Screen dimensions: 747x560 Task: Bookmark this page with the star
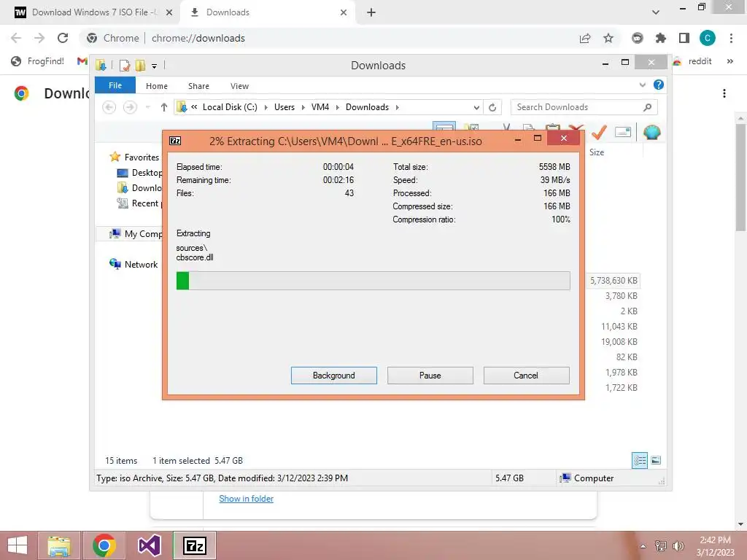click(608, 38)
